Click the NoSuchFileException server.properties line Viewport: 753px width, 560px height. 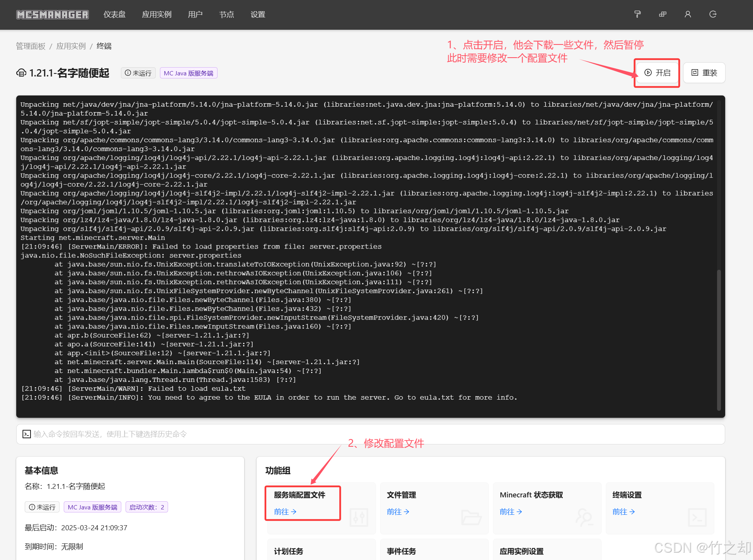[x=131, y=255]
